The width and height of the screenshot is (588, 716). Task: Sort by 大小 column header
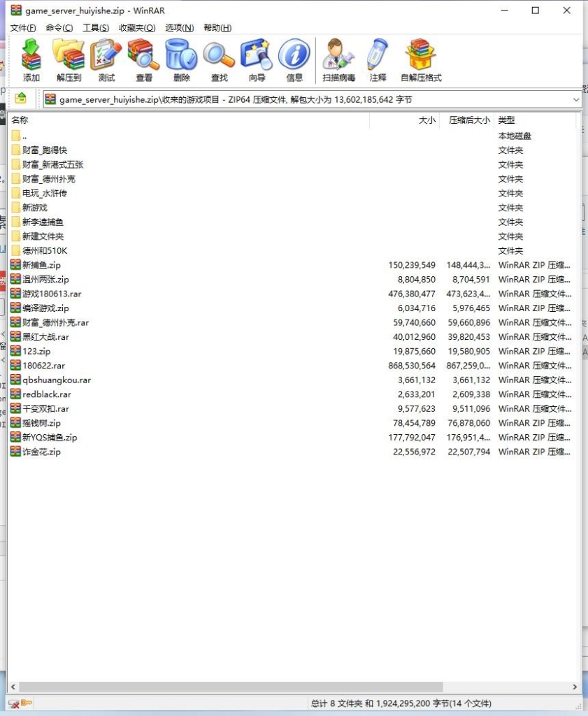(x=426, y=120)
